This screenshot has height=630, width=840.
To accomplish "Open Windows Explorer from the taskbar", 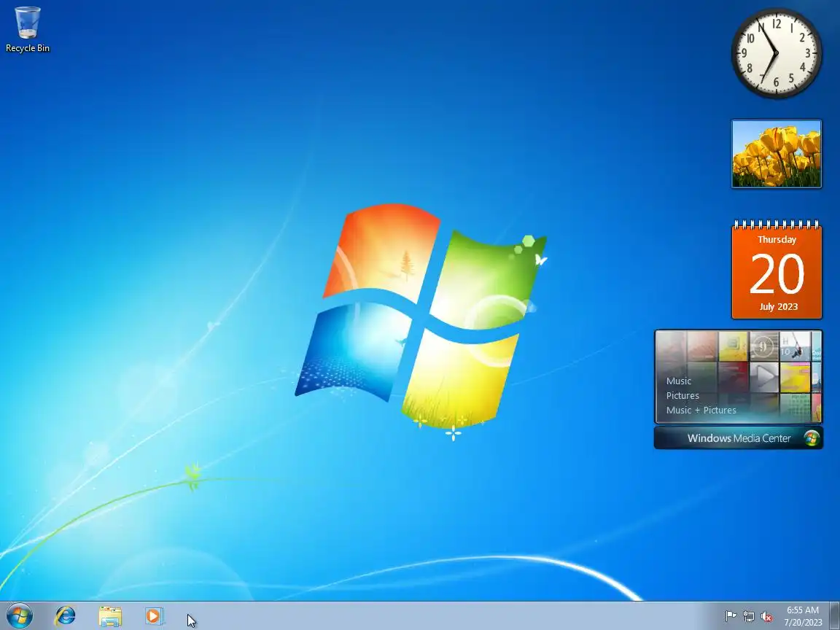I will (110, 616).
